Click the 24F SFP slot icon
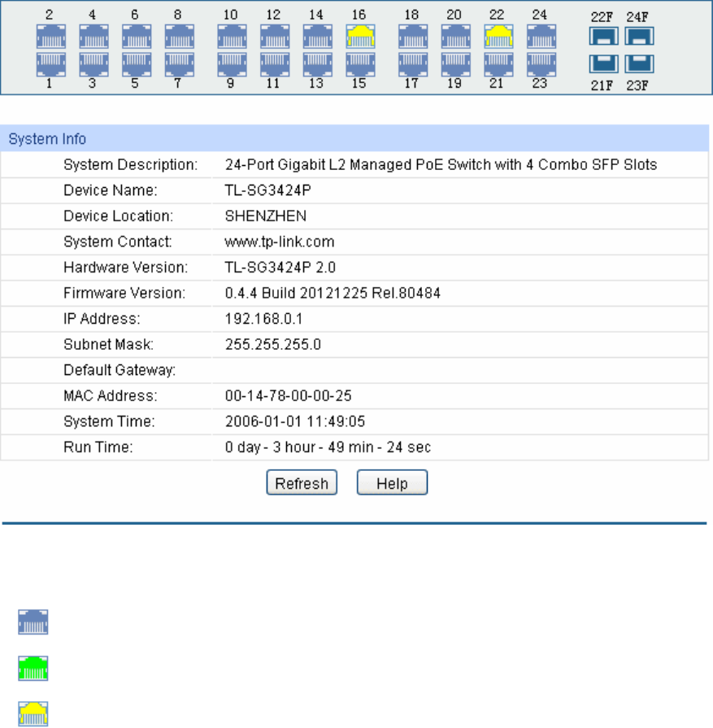The height and width of the screenshot is (728, 713). click(x=639, y=37)
